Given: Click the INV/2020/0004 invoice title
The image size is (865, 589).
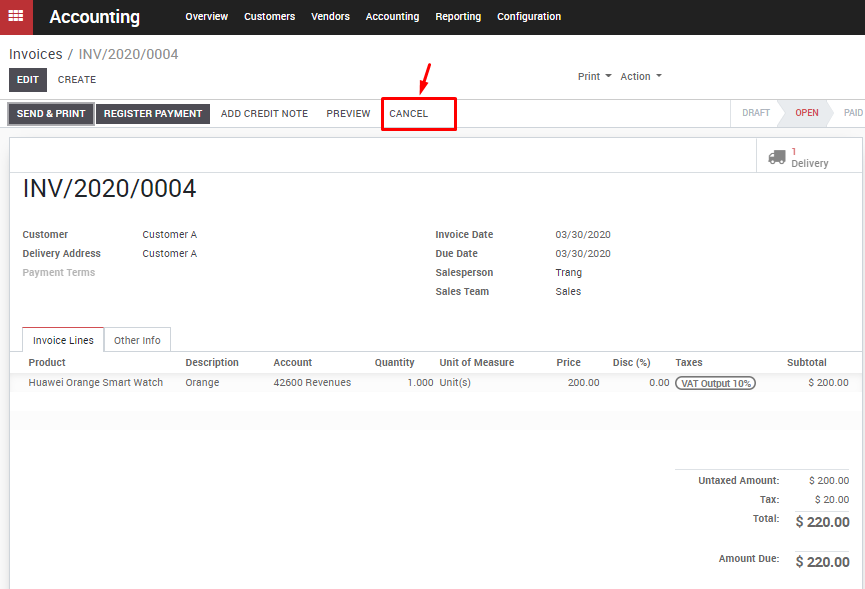Looking at the screenshot, I should click(109, 189).
